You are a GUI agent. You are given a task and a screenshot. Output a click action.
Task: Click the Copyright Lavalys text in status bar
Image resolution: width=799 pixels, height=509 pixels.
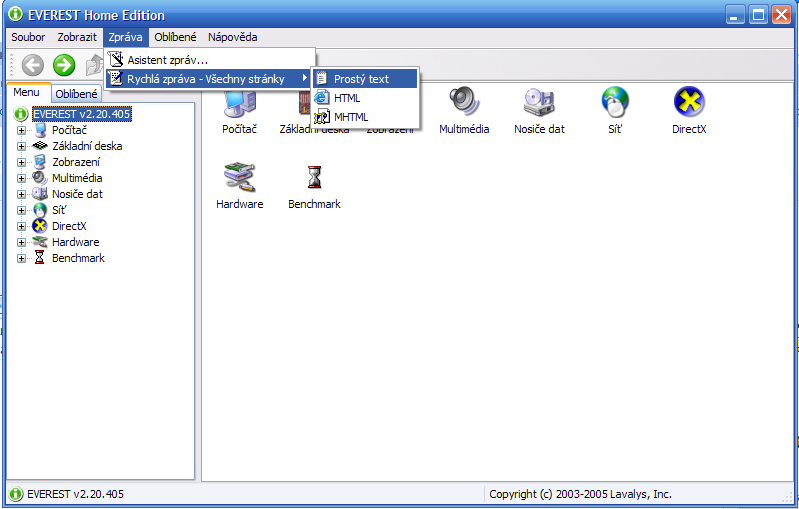coord(580,494)
